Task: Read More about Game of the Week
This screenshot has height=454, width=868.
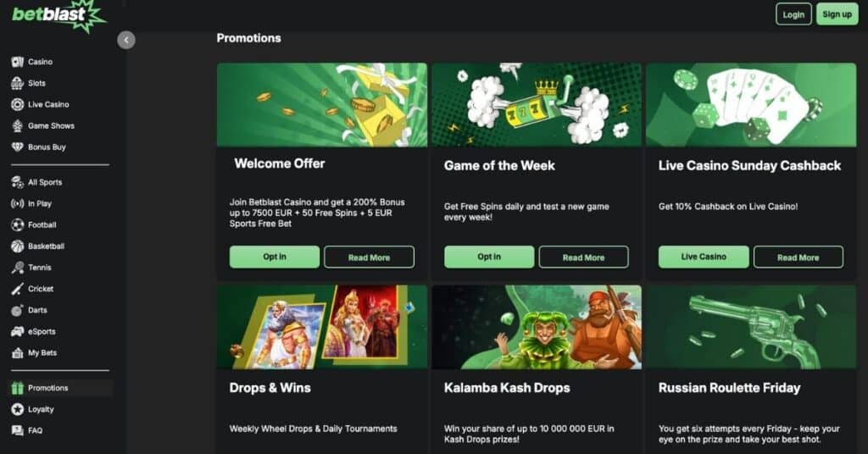Action: [583, 257]
